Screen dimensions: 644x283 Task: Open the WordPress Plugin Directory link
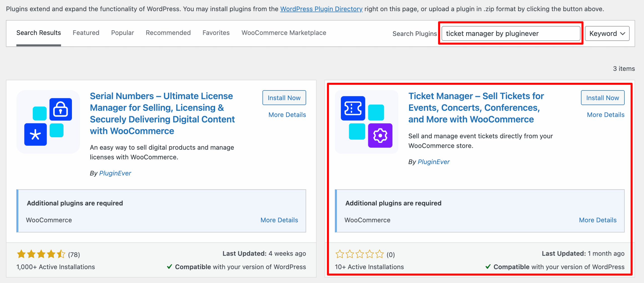[x=321, y=9]
